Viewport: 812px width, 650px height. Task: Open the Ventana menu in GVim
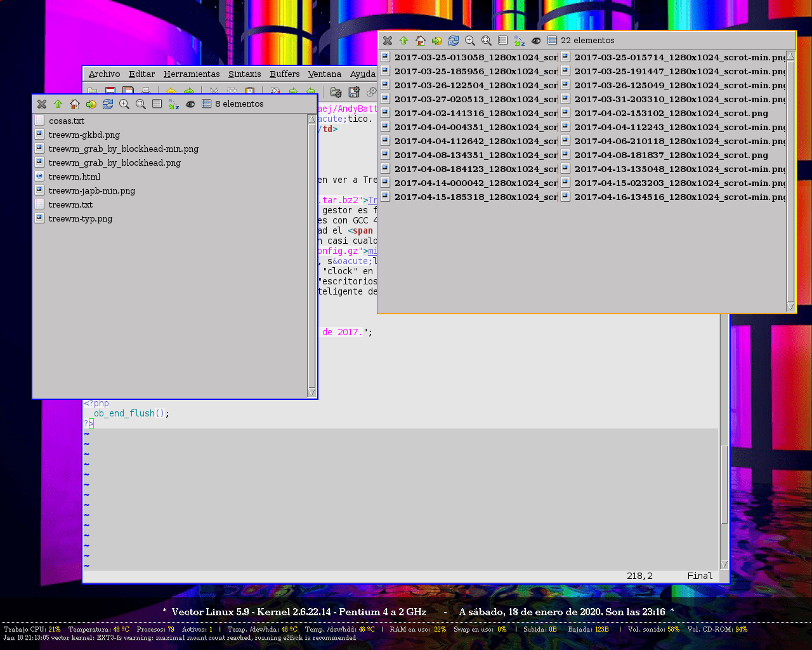[x=325, y=74]
